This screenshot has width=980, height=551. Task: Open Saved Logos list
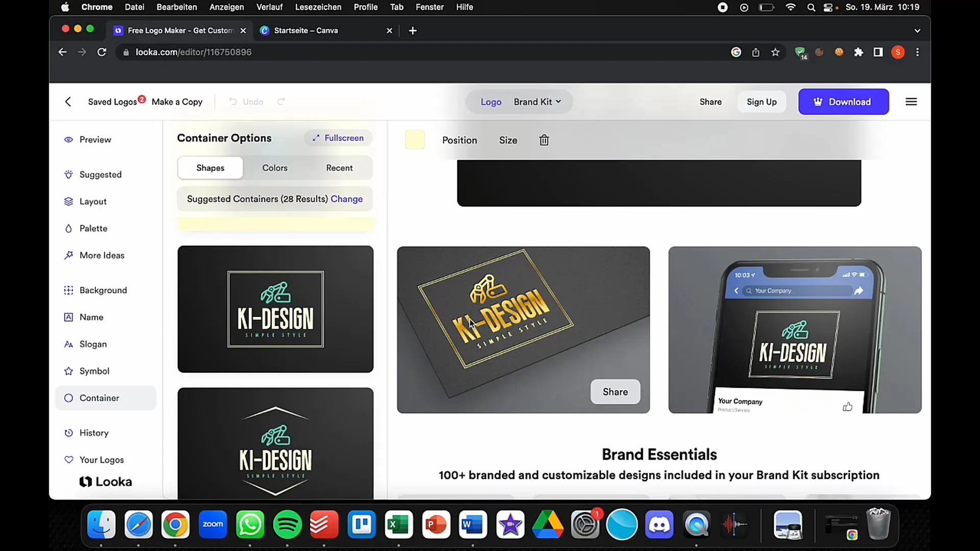tap(112, 102)
